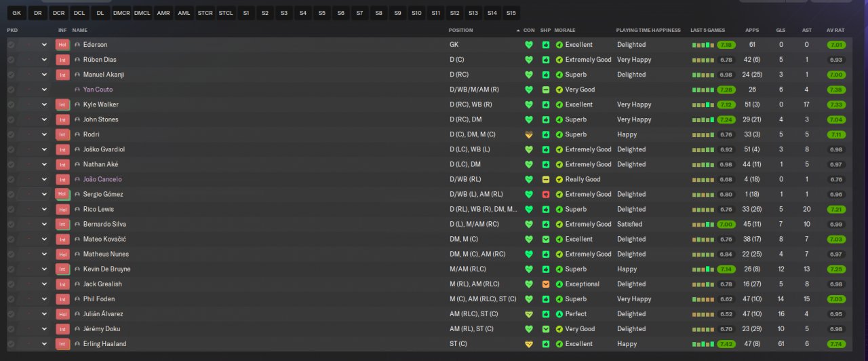868x361 pixels.
Task: Sort by the Position column header
Action: pos(460,31)
